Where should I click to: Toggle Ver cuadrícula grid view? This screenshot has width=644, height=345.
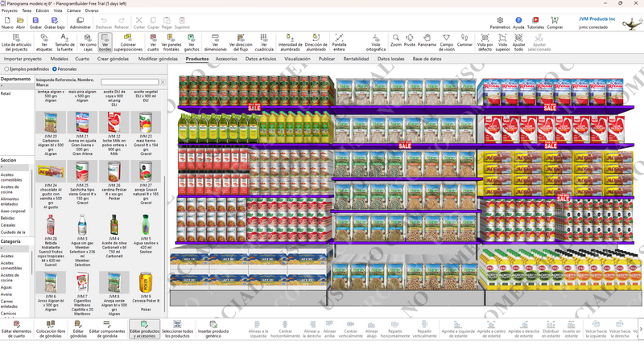tap(264, 43)
